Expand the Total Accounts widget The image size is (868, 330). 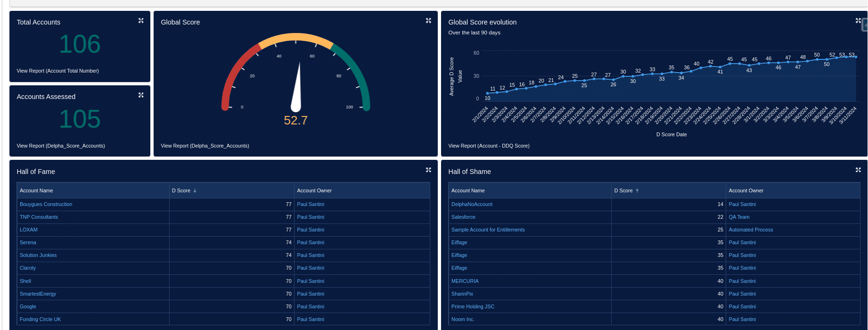coord(141,21)
